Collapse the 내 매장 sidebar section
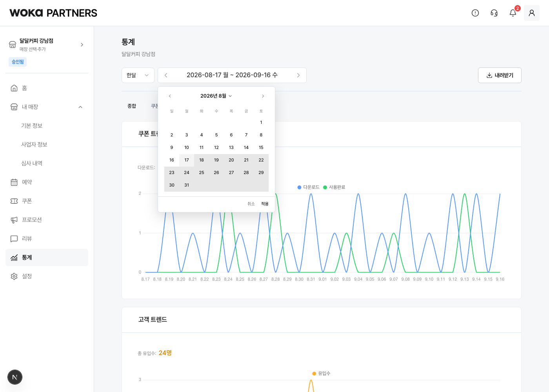The image size is (549, 392). click(80, 107)
